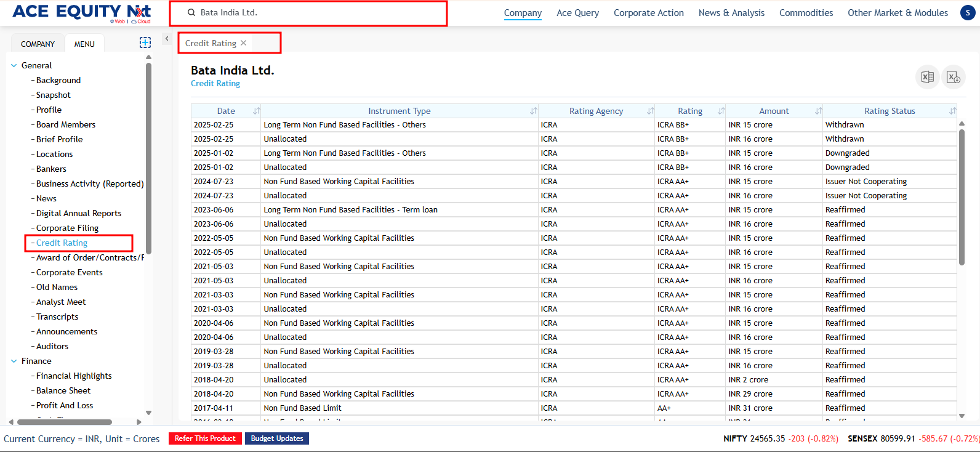Collapse the Finance tree section
Screen dimensions: 980x452
coord(14,361)
